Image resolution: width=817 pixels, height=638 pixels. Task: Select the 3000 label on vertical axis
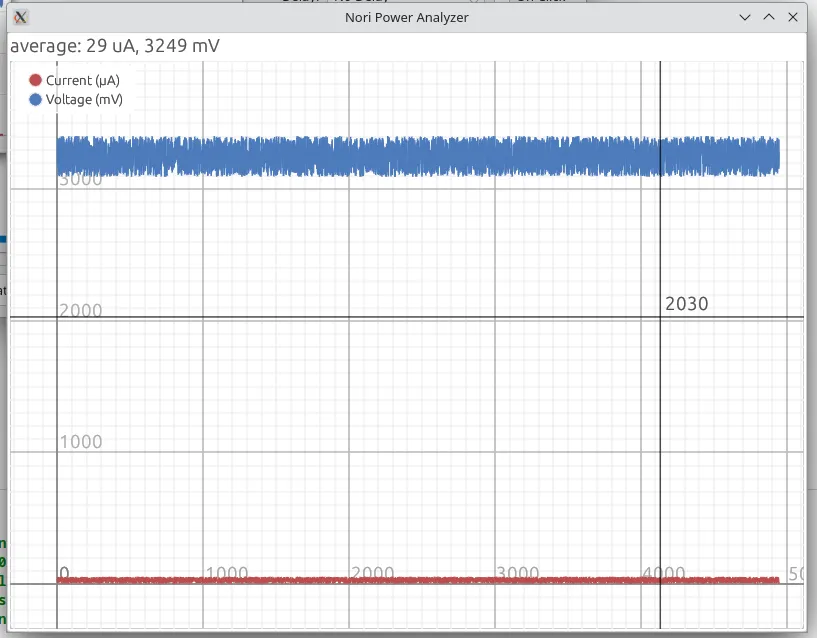(x=81, y=181)
